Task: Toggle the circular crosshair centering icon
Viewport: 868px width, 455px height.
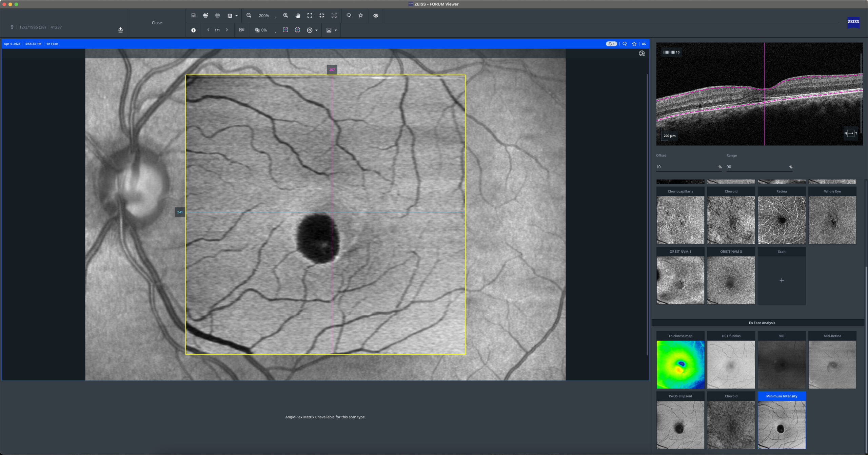Action: point(297,30)
